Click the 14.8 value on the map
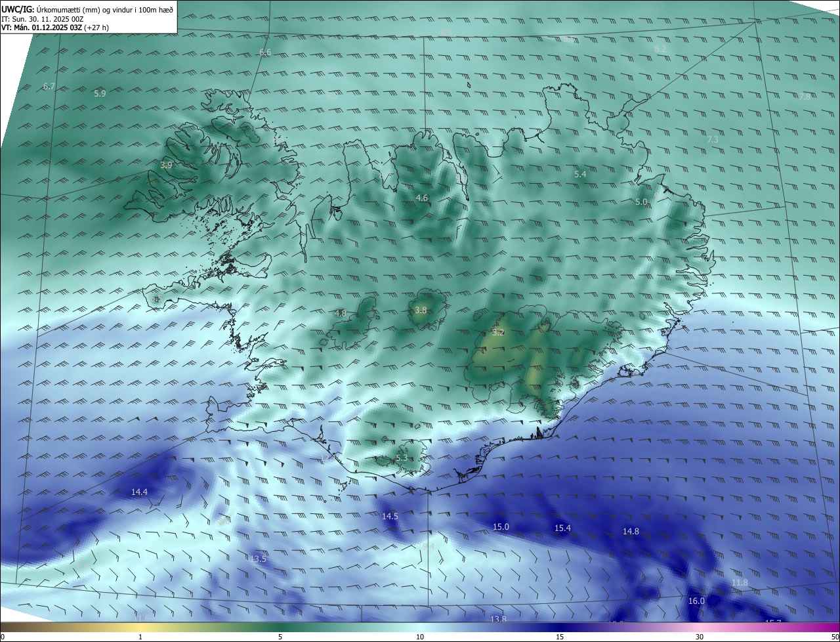The width and height of the screenshot is (840, 642). [631, 531]
